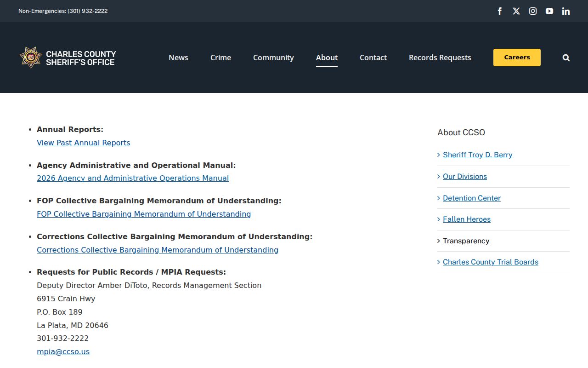This screenshot has height=368, width=588.
Task: Click the Deputy Director Amber DiToto line
Action: (x=149, y=285)
